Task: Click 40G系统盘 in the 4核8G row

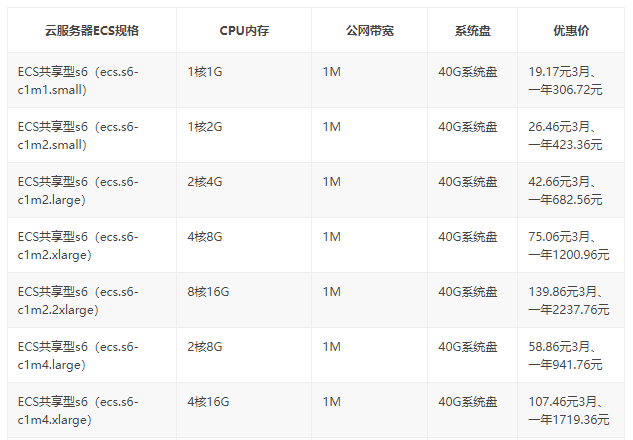Action: pyautogui.click(x=467, y=237)
